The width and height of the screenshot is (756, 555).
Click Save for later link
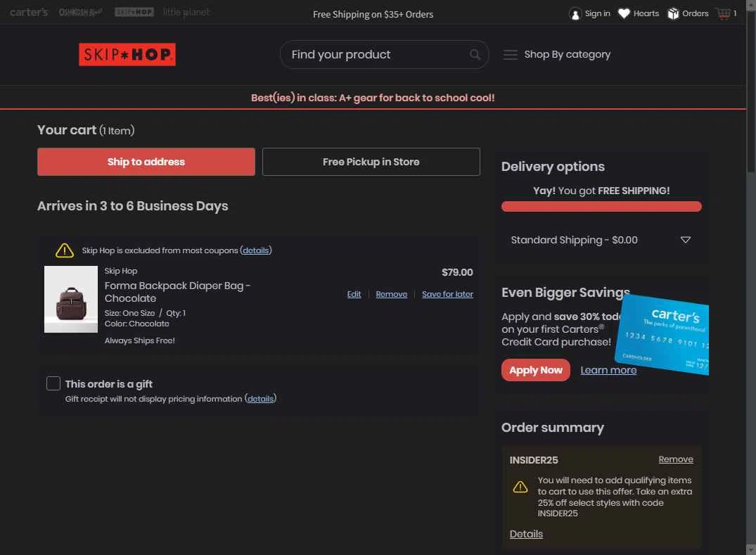(x=447, y=294)
